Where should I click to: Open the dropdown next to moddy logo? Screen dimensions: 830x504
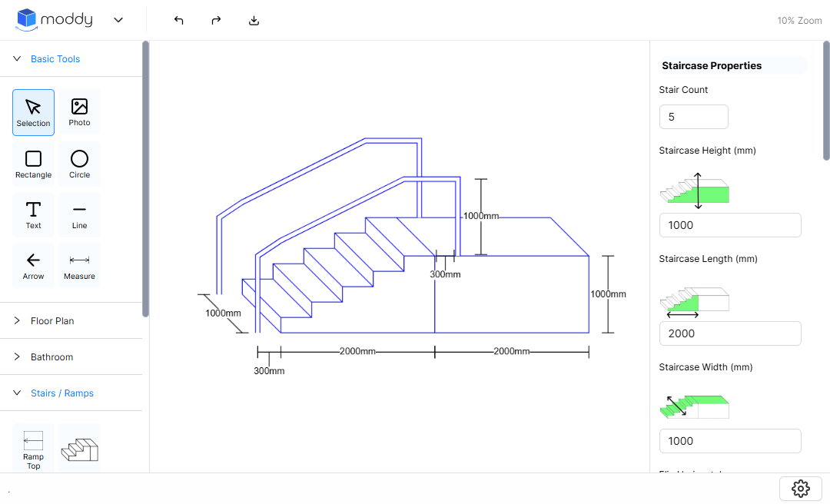[118, 20]
